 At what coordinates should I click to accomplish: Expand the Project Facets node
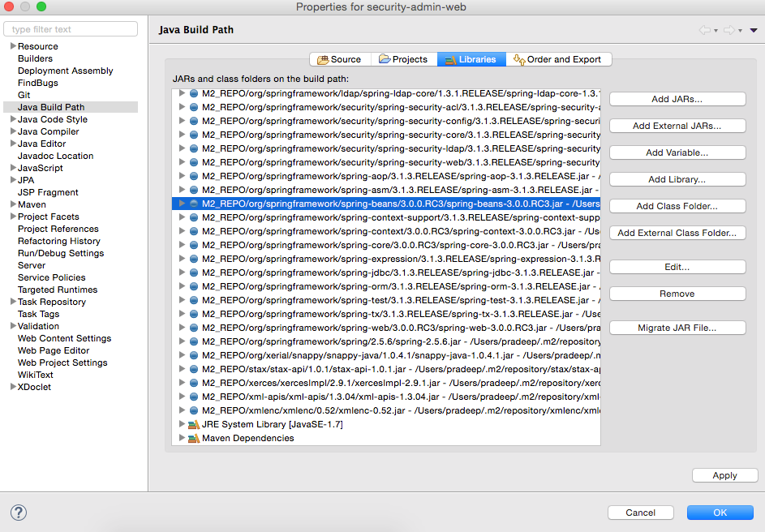(13, 217)
